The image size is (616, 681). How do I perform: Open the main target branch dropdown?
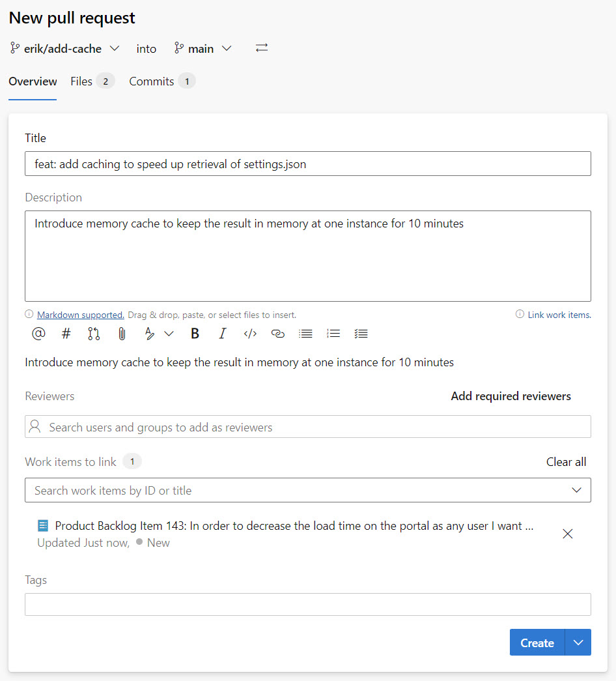(203, 48)
